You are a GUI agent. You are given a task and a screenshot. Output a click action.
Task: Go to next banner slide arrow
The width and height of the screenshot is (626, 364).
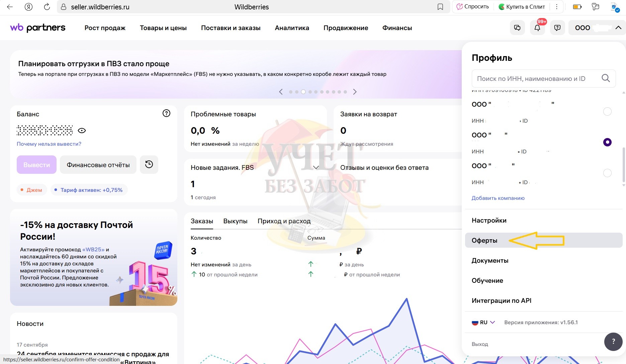(355, 92)
